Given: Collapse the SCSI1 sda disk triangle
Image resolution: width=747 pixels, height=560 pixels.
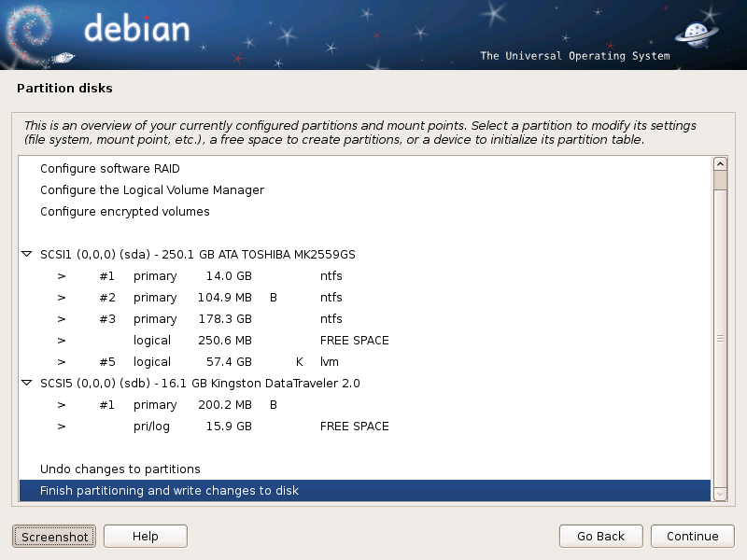Looking at the screenshot, I should pyautogui.click(x=27, y=254).
